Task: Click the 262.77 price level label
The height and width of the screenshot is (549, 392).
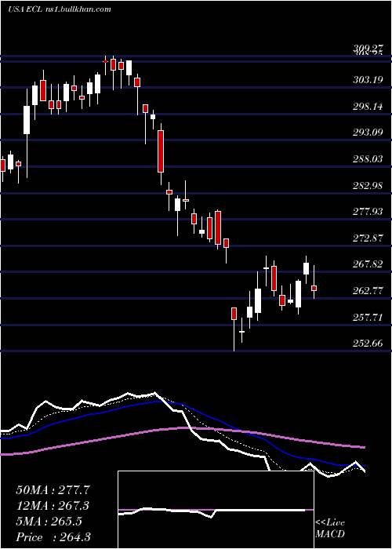Action: [368, 291]
